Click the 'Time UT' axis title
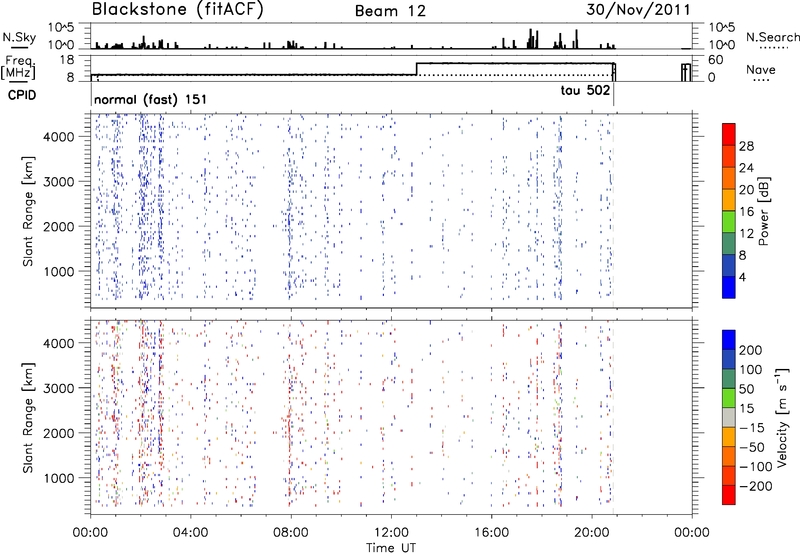The height and width of the screenshot is (554, 800). (391, 548)
